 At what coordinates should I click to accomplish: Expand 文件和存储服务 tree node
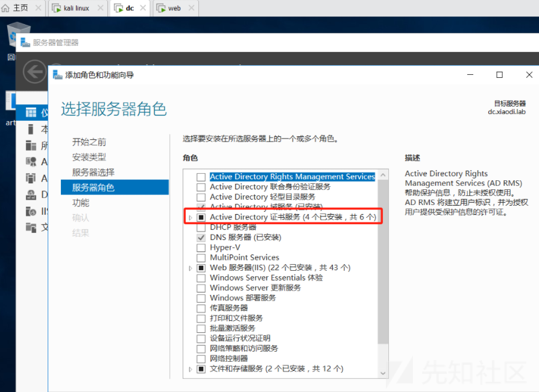coord(191,369)
